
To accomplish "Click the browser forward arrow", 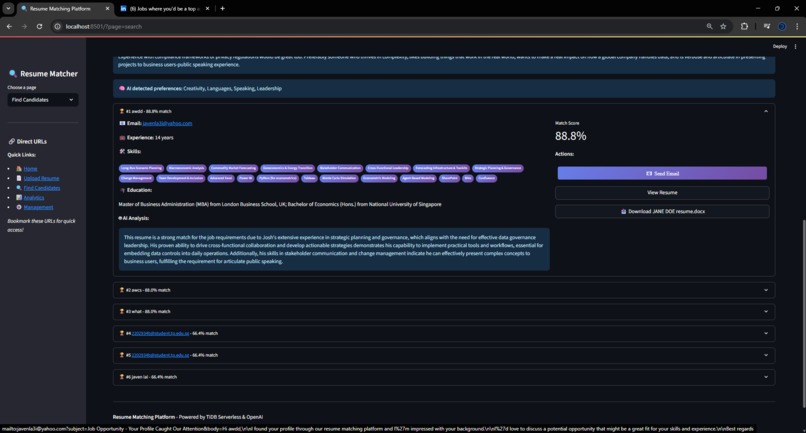I will click(x=24, y=26).
